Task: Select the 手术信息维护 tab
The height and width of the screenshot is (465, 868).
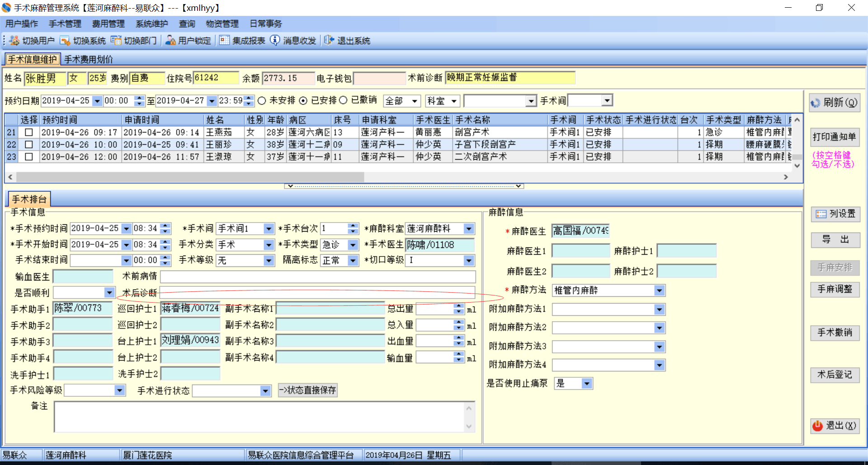Action: click(32, 59)
